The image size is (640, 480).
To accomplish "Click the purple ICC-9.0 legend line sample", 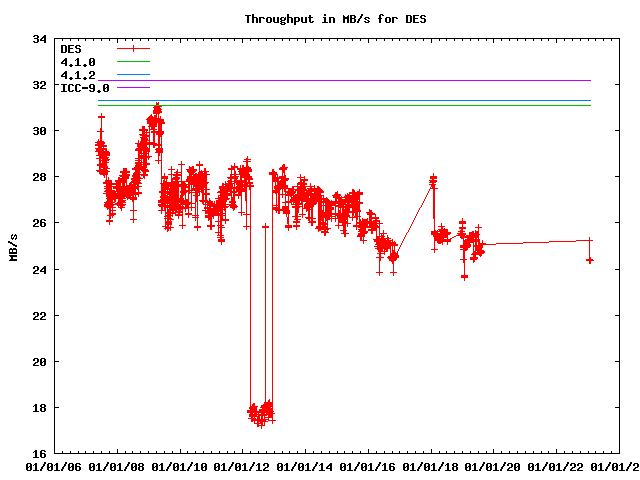I will tap(133, 87).
